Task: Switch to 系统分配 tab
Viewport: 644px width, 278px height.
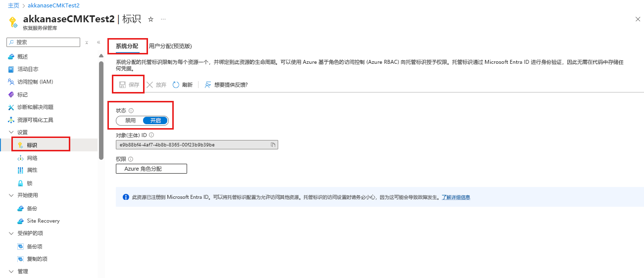Action: click(127, 46)
